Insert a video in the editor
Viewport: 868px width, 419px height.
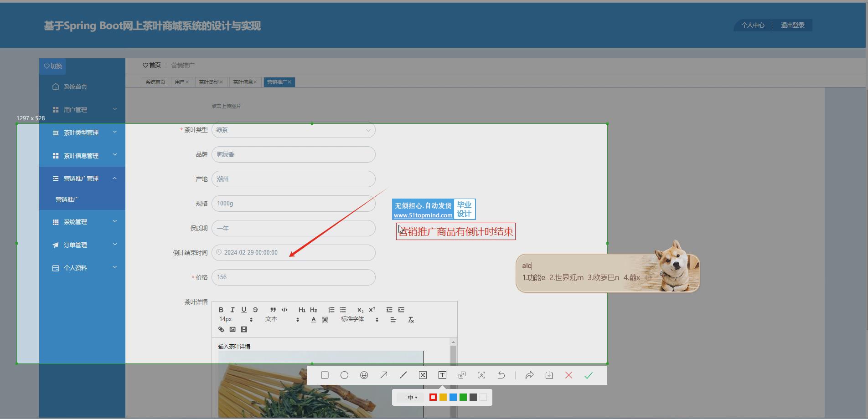click(244, 329)
